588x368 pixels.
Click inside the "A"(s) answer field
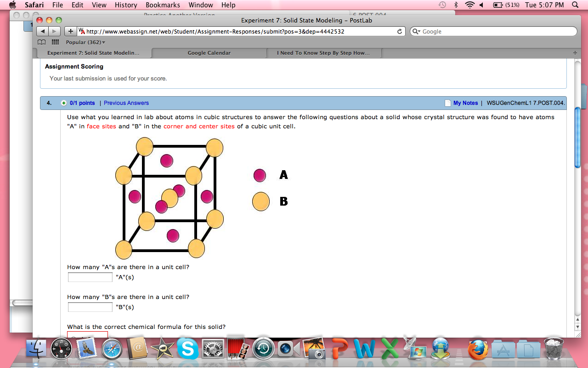point(90,277)
